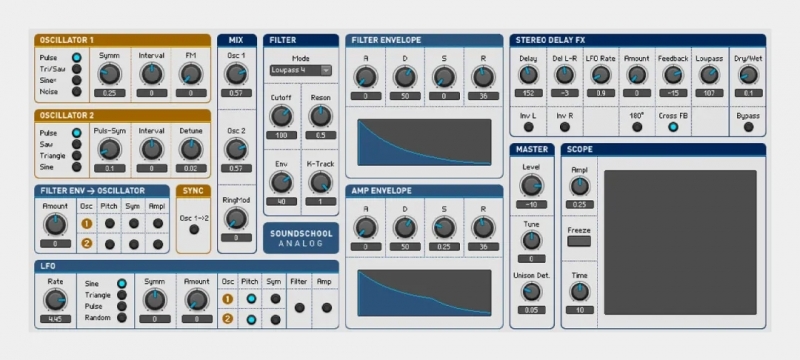Click the Master Level knob
Viewport: 800px width, 360px height.
pyautogui.click(x=531, y=185)
